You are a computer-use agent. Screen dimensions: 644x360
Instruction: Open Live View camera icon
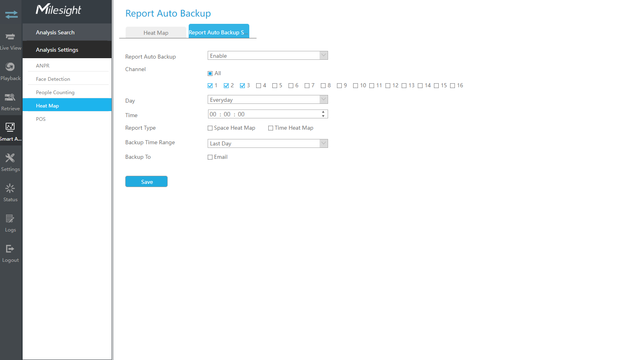point(11,37)
